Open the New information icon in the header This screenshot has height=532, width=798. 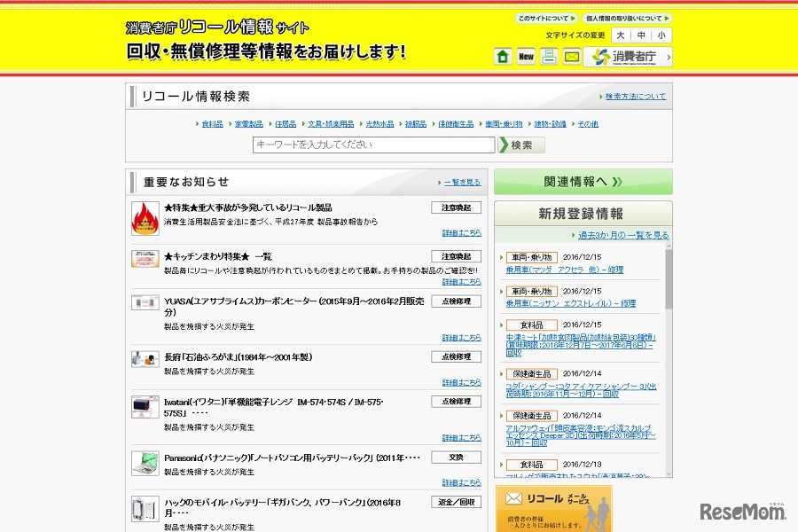pyautogui.click(x=525, y=56)
